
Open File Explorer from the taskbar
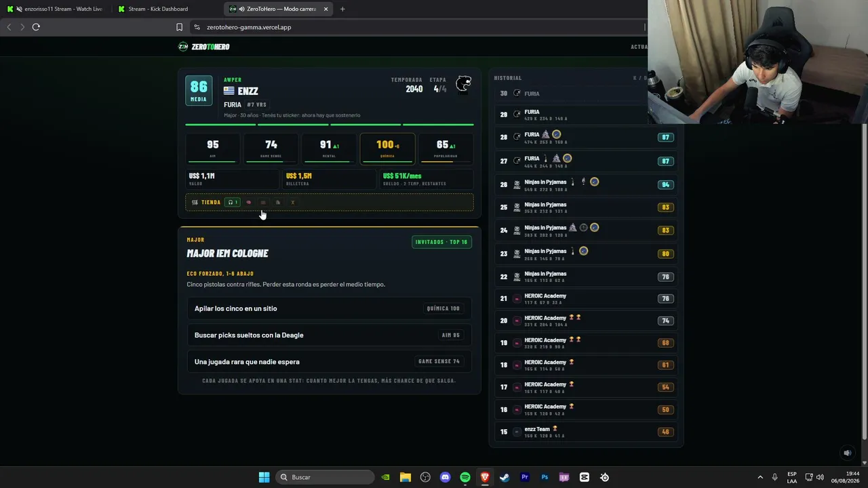tap(405, 477)
